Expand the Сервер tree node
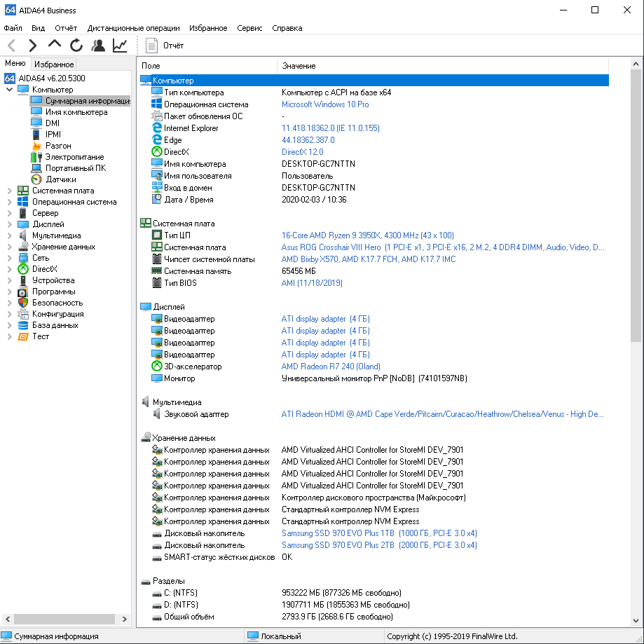This screenshot has height=644, width=644. (9, 213)
